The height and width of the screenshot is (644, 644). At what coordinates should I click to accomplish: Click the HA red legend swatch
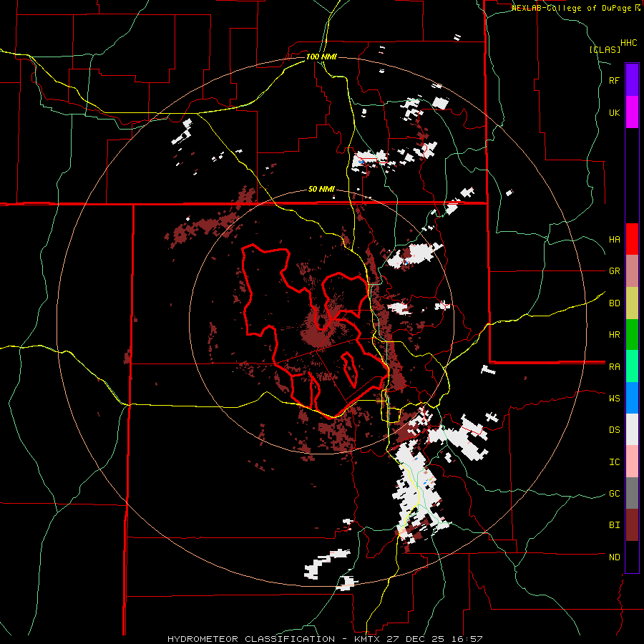pos(632,239)
